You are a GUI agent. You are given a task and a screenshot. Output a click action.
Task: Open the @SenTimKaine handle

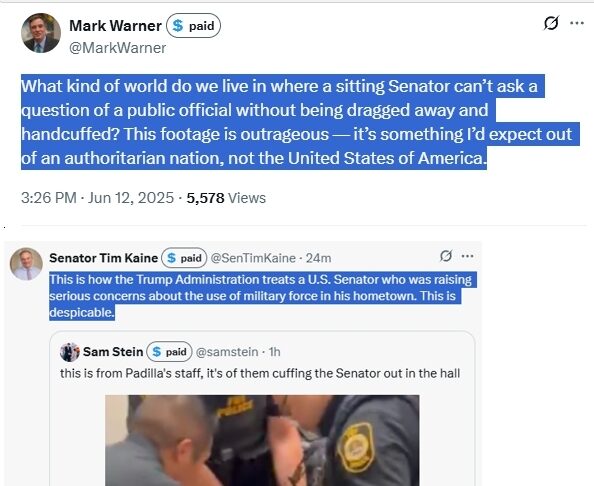point(253,258)
